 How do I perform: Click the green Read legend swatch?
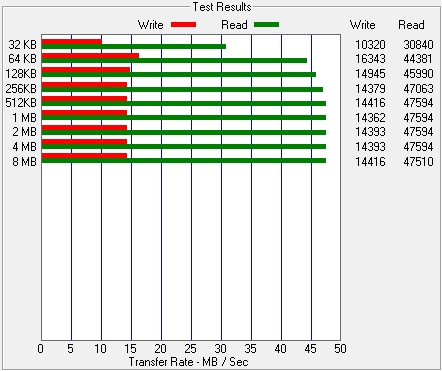[x=266, y=25]
